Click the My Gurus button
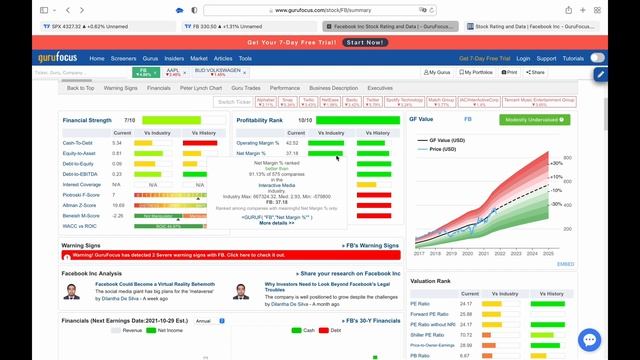This screenshot has width=640, height=360. (x=437, y=72)
